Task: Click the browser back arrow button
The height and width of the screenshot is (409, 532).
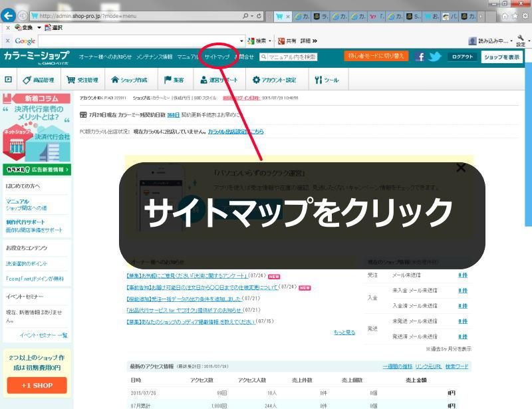Action: pyautogui.click(x=9, y=15)
